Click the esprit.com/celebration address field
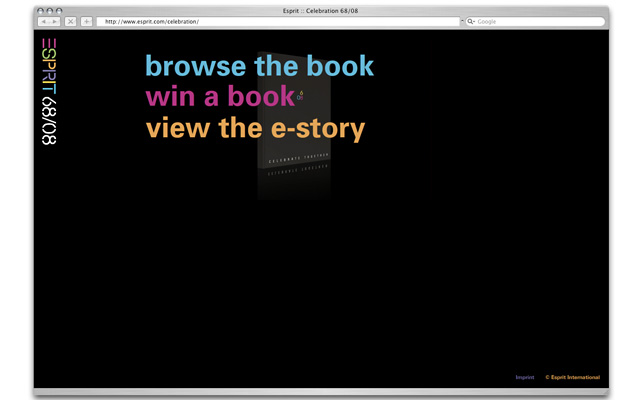 pyautogui.click(x=278, y=22)
